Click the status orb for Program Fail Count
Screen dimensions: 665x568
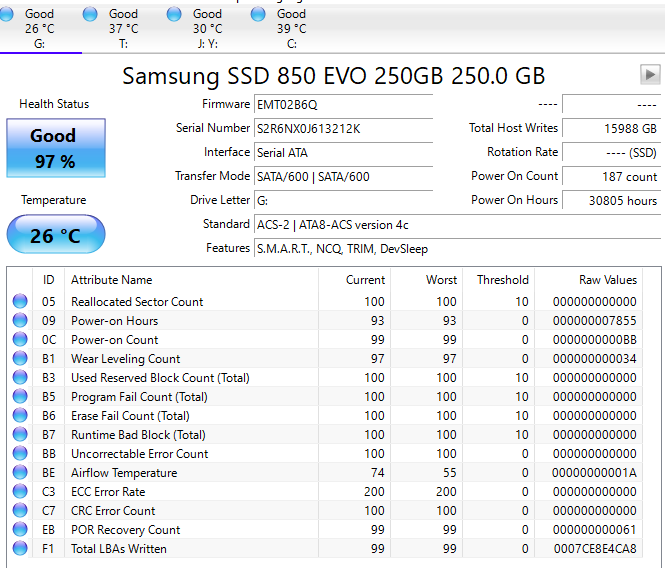pyautogui.click(x=20, y=396)
